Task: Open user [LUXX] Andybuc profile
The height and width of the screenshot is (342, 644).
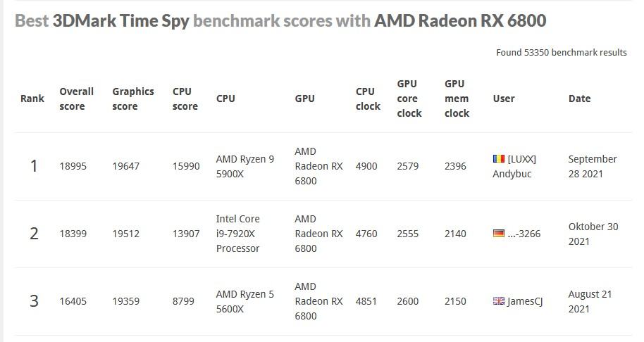Action: (514, 167)
